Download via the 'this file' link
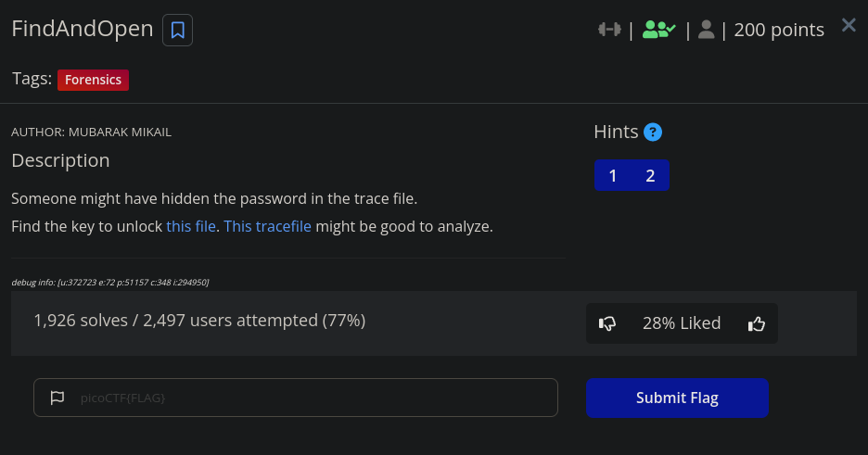 (x=191, y=227)
